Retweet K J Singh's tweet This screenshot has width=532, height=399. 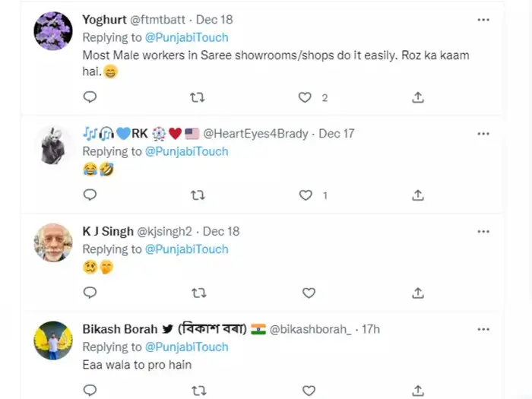click(x=198, y=293)
